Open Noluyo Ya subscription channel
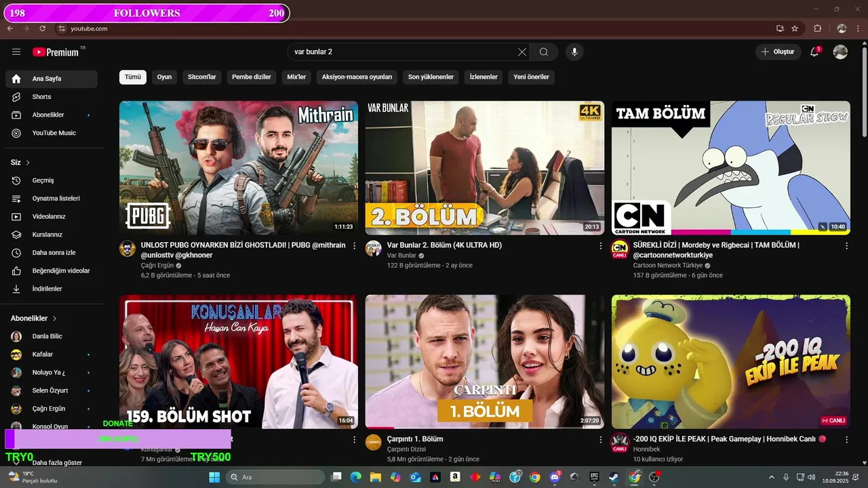 coord(52,373)
